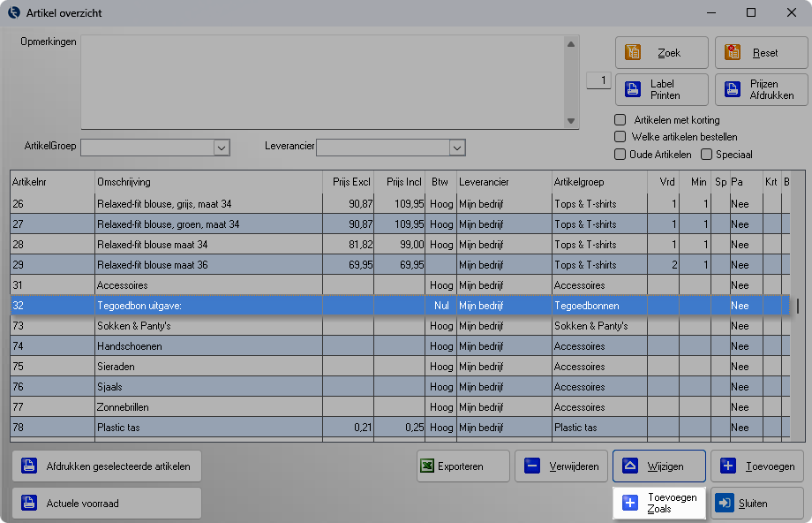Click the Reset button label
812x523 pixels.
pos(765,53)
